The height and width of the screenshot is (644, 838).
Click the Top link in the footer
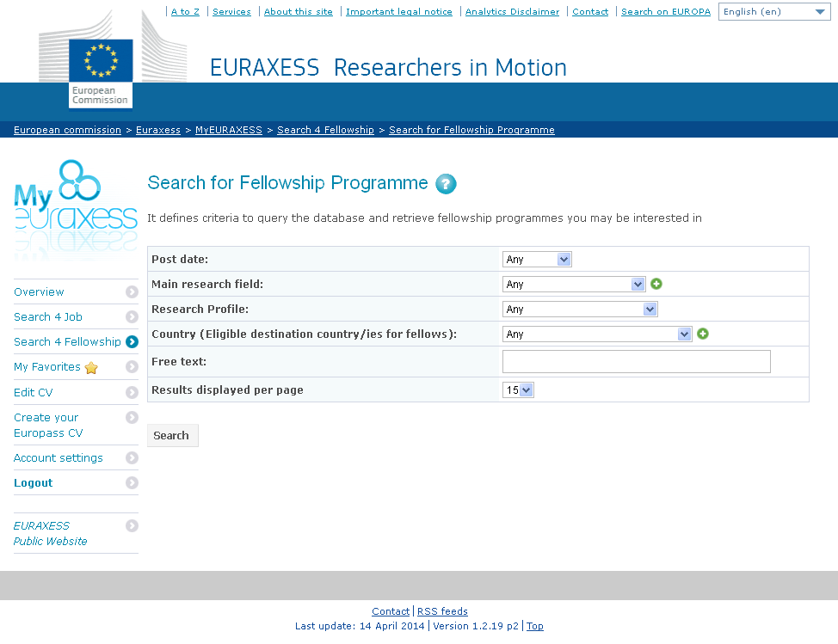(535, 626)
